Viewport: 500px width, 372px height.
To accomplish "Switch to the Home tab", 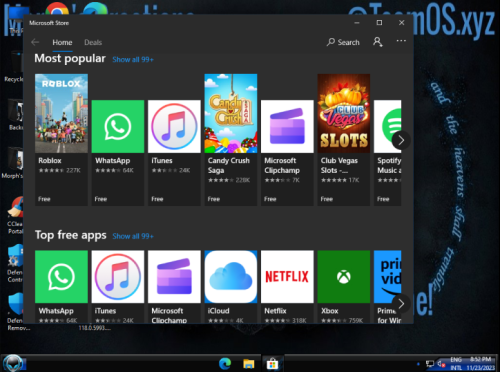I will 62,42.
